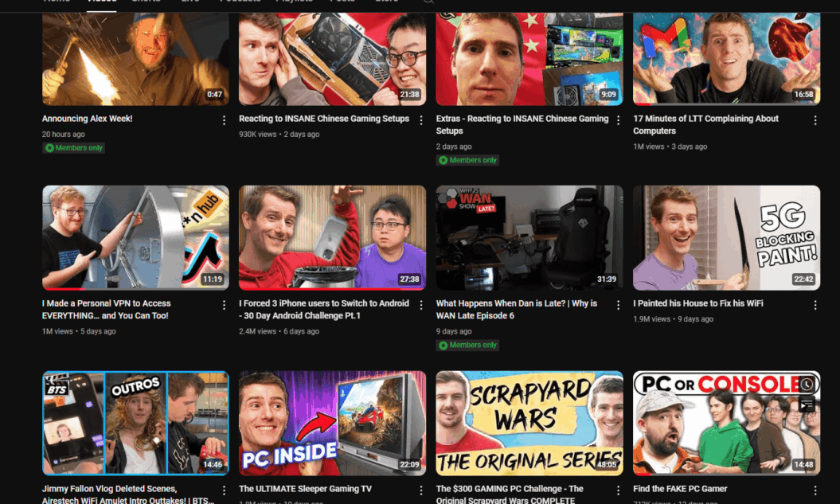This screenshot has height=504, width=840.
Task: Click three-dot menu for Personal VPN video
Action: (x=224, y=305)
